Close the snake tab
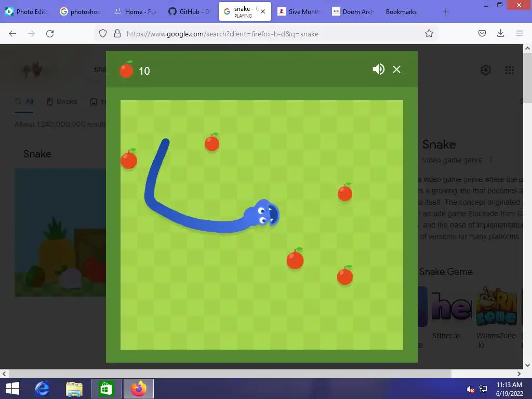 (263, 11)
